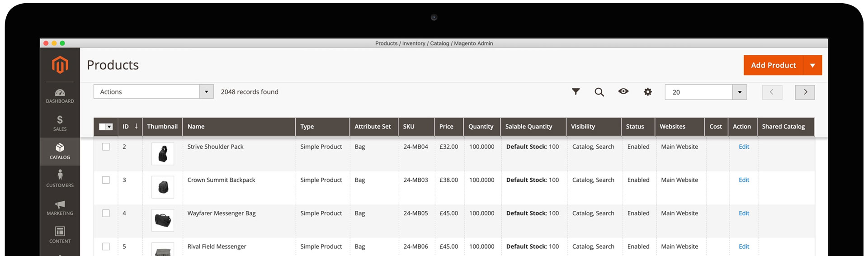Click the per-page value field showing 20

[698, 92]
